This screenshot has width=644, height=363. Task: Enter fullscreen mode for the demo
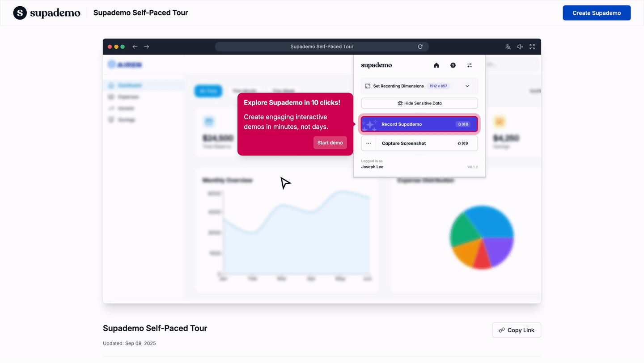tap(532, 46)
